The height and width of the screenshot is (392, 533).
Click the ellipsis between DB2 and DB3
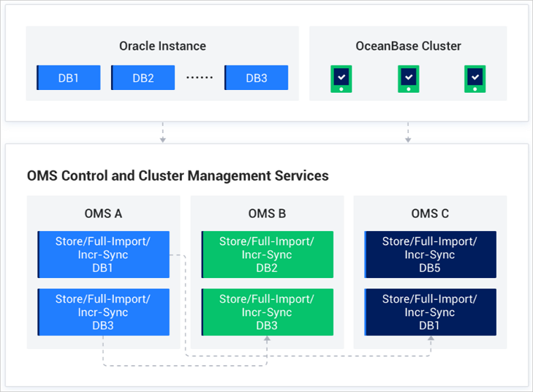tap(200, 78)
